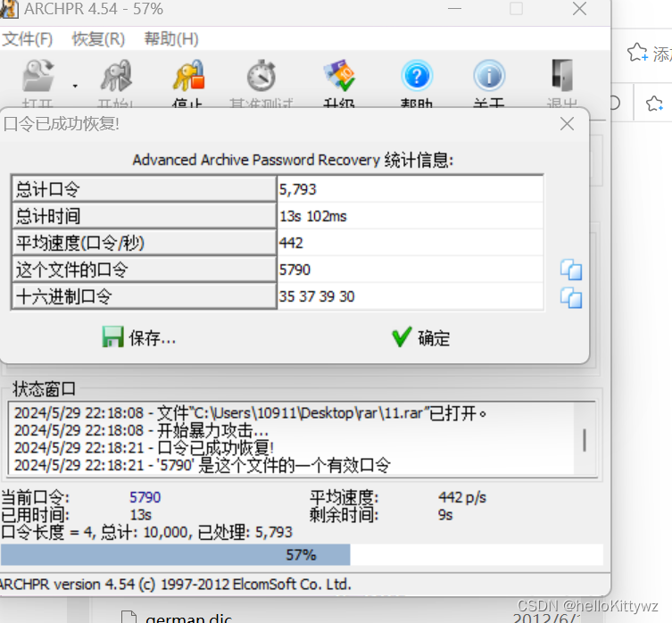
Task: Click the Open file toolbar icon
Action: point(38,76)
